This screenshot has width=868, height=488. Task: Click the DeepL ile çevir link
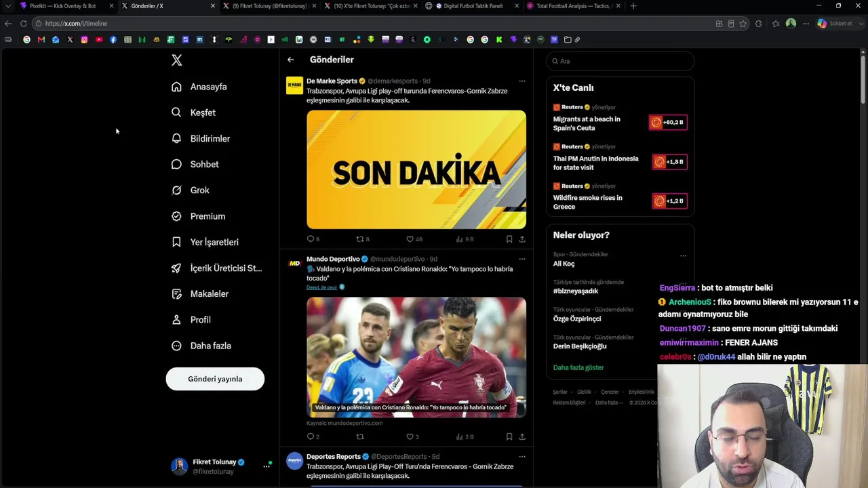tap(322, 287)
